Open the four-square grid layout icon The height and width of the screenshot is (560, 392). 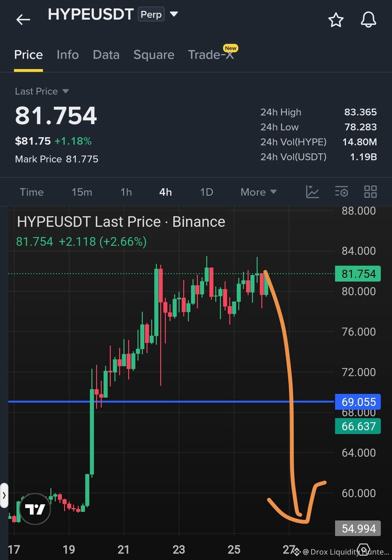tap(370, 192)
